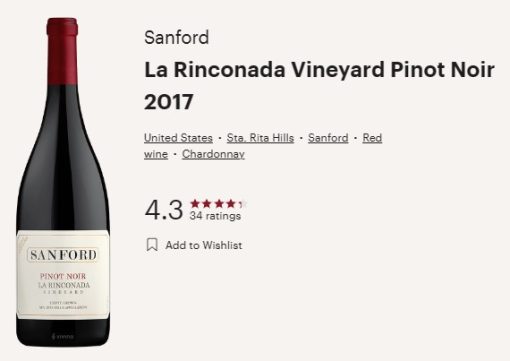
Task: Click the first red rating star
Action: coord(195,203)
